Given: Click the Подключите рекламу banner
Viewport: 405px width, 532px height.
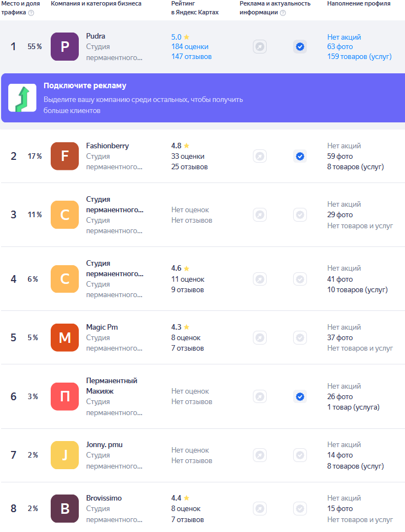Looking at the screenshot, I should tap(203, 98).
